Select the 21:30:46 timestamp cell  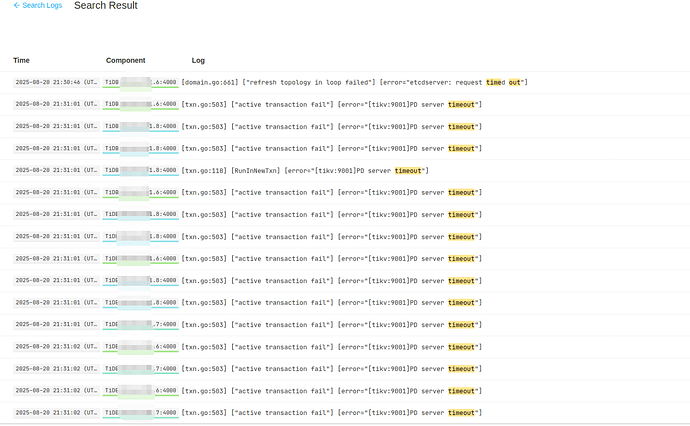(x=56, y=82)
